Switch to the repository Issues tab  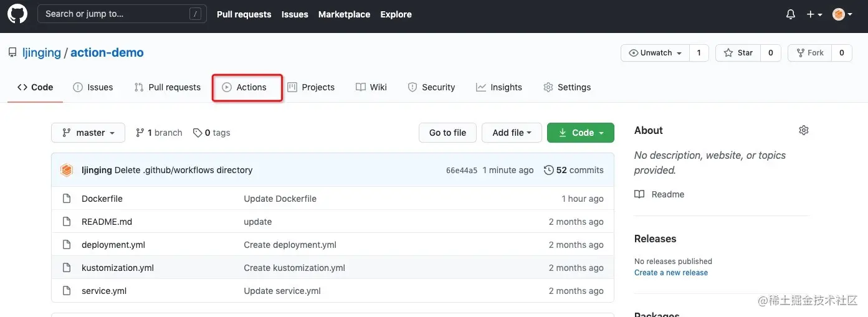click(x=93, y=87)
